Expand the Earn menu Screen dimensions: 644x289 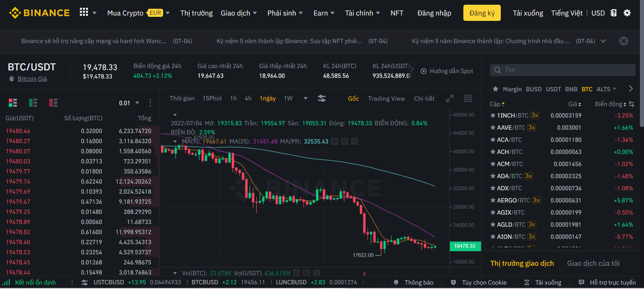pyautogui.click(x=324, y=13)
